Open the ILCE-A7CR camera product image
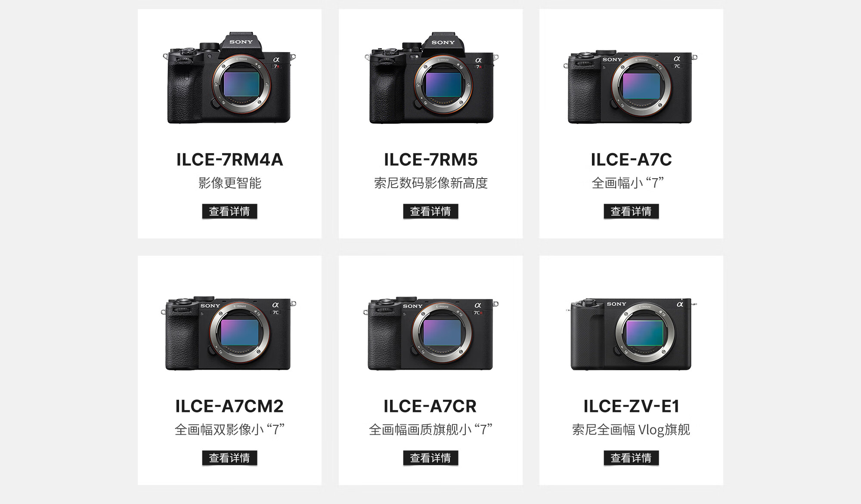 point(430,333)
